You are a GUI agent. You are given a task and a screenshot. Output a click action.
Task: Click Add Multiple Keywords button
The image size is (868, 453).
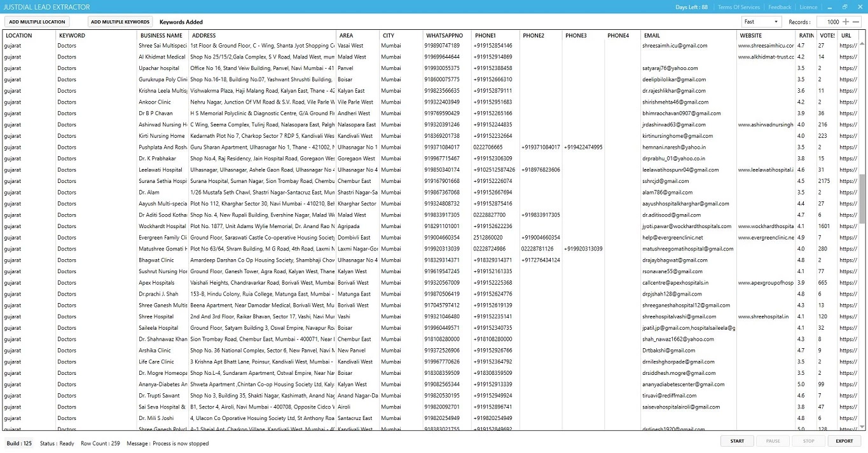point(120,22)
